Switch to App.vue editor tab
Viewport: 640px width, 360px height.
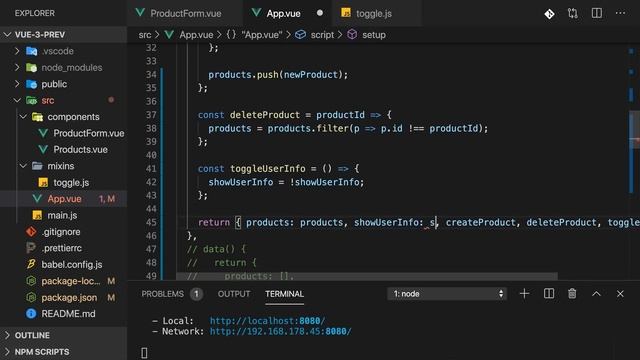(x=288, y=13)
